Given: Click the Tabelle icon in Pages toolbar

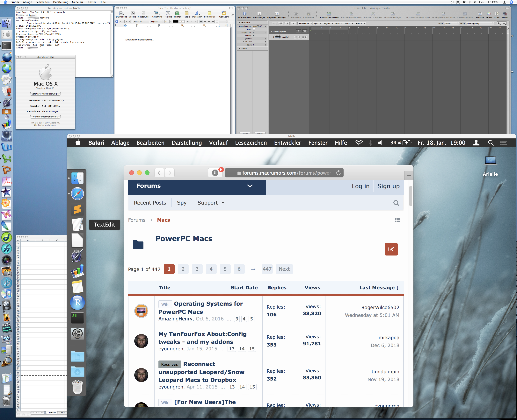Looking at the screenshot, I should 186,13.
